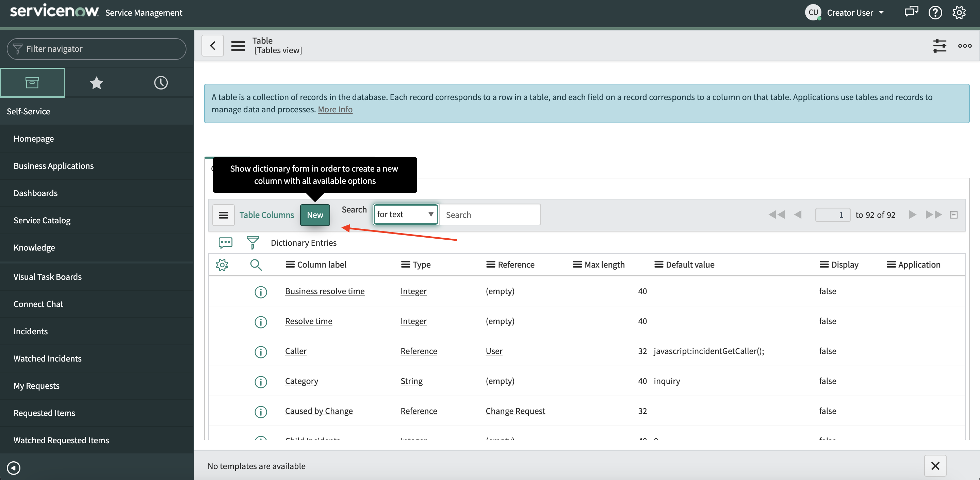Open form personalization sliders icon
The height and width of the screenshot is (480, 980).
click(940, 46)
